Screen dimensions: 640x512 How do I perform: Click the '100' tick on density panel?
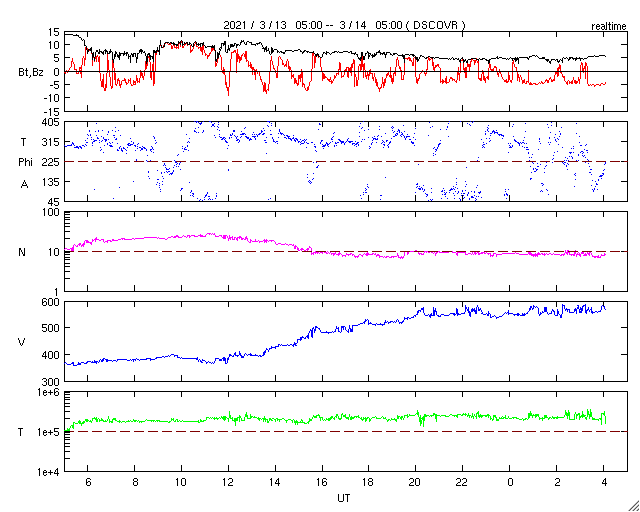tap(51, 213)
